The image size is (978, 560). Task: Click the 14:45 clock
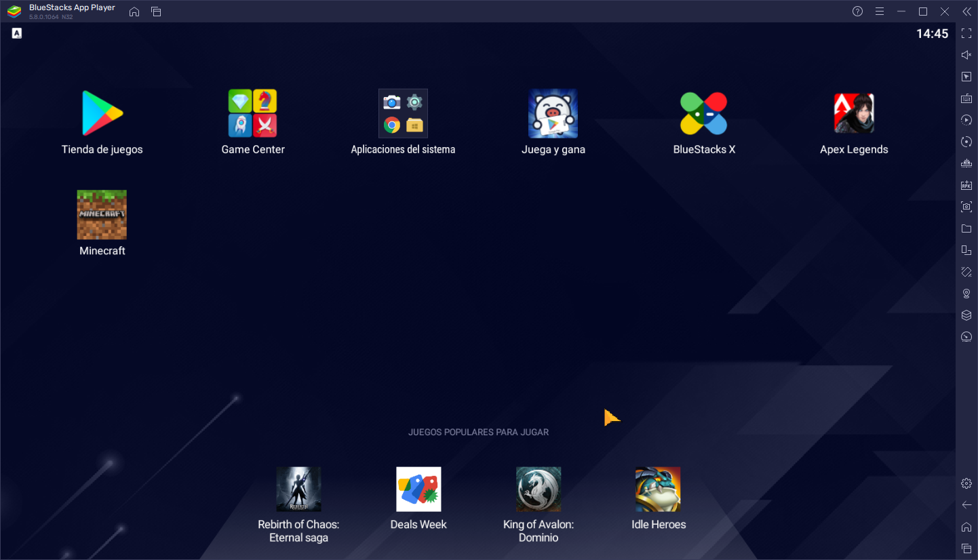click(x=932, y=33)
